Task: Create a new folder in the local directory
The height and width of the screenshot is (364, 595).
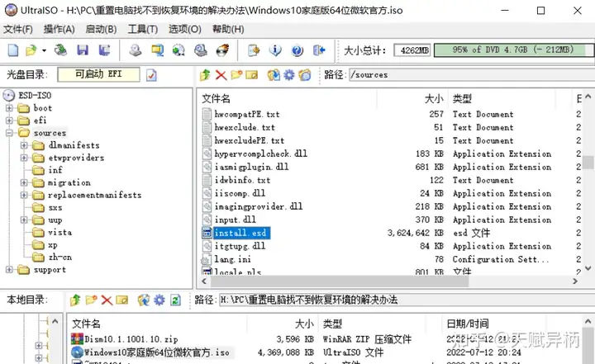Action: point(91,300)
